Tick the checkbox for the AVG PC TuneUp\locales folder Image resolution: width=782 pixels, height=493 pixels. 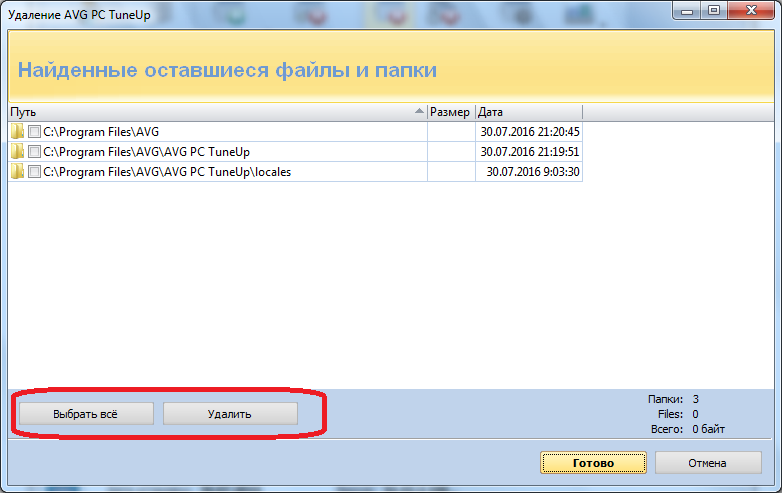34,171
